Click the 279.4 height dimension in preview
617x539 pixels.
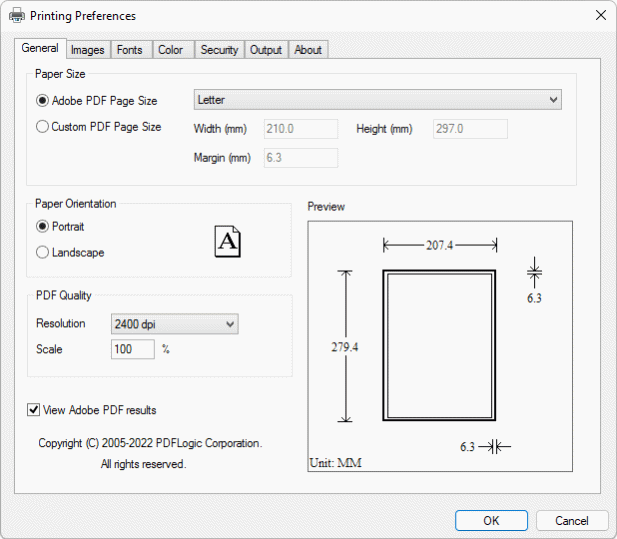coord(345,347)
